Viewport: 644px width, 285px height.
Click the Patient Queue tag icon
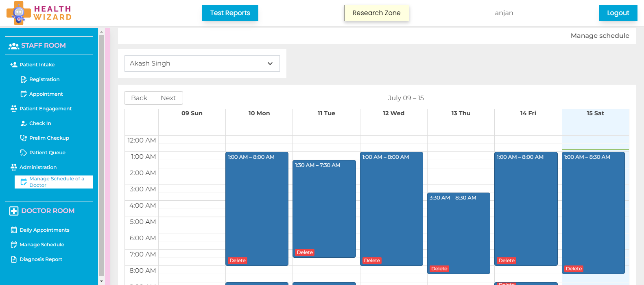[24, 153]
